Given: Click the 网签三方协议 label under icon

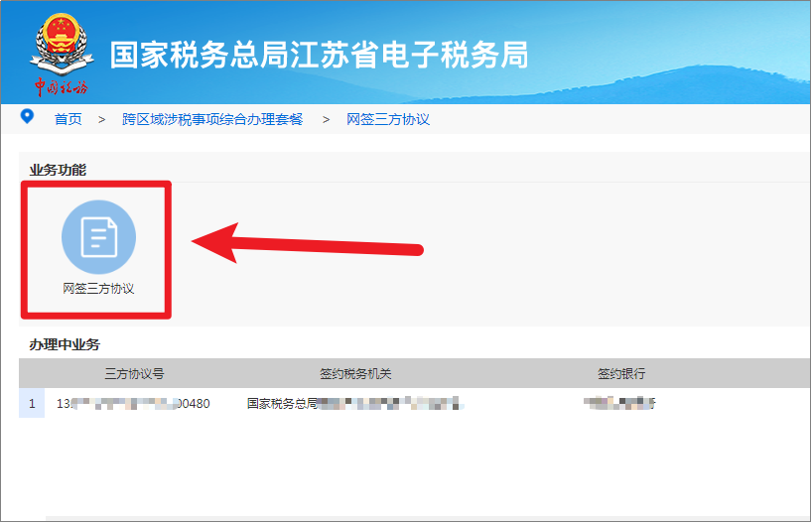Looking at the screenshot, I should [x=98, y=289].
